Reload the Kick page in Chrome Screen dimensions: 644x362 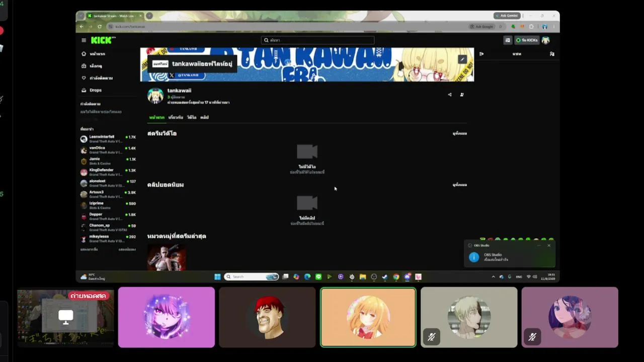[x=100, y=27]
